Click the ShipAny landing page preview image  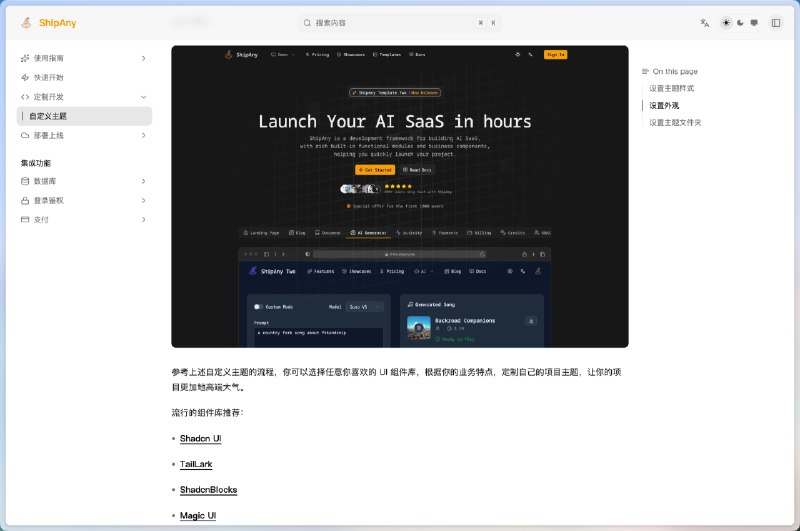pos(399,196)
